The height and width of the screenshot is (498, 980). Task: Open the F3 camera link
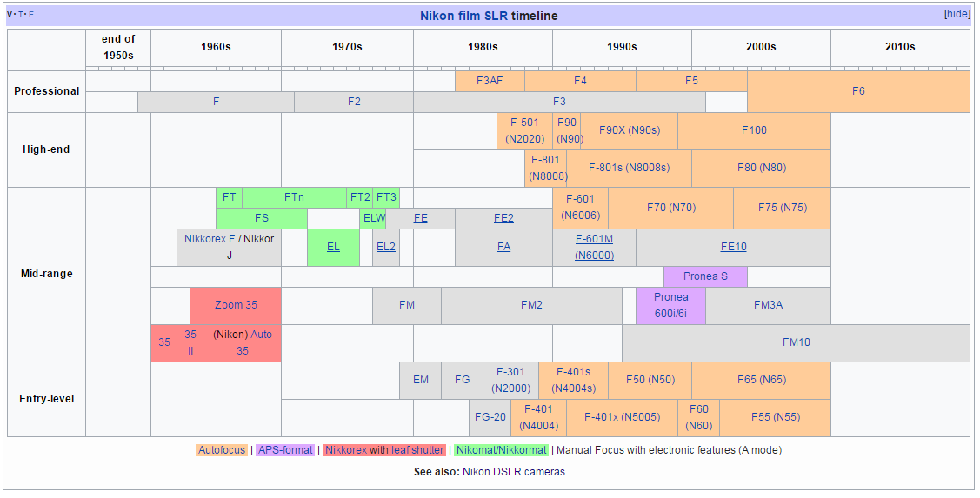coord(559,101)
